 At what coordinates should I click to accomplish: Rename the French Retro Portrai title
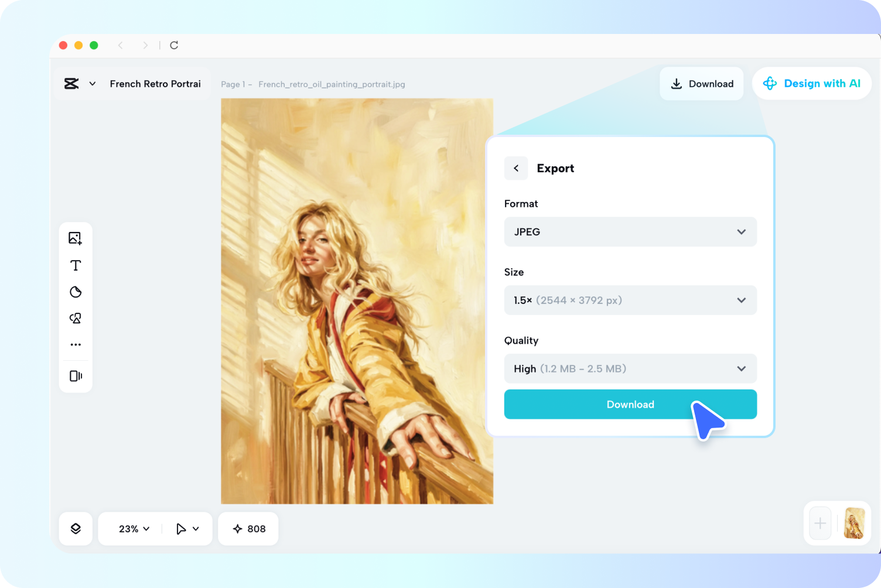tap(155, 83)
